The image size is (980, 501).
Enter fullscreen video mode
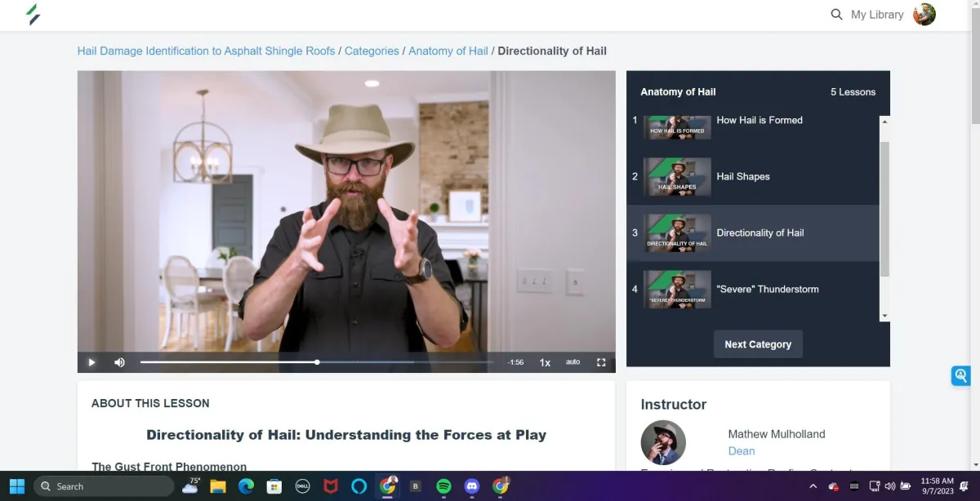601,362
